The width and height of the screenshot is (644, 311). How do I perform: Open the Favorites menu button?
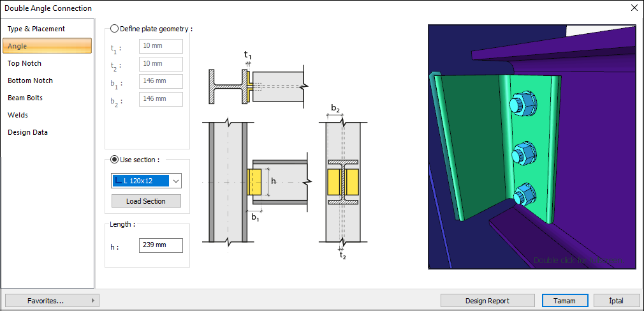[52, 300]
